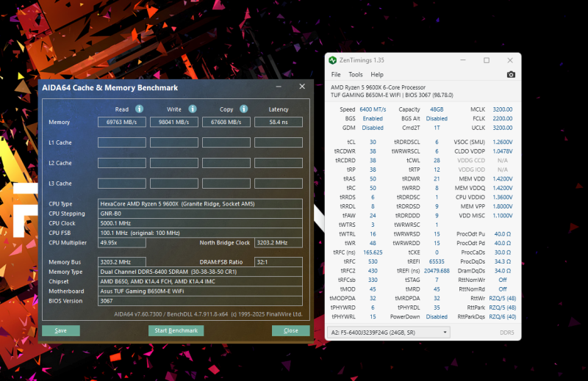This screenshot has width=588, height=381.
Task: Click the DRAM:FSB Ratio value 32:1
Action: 279,262
